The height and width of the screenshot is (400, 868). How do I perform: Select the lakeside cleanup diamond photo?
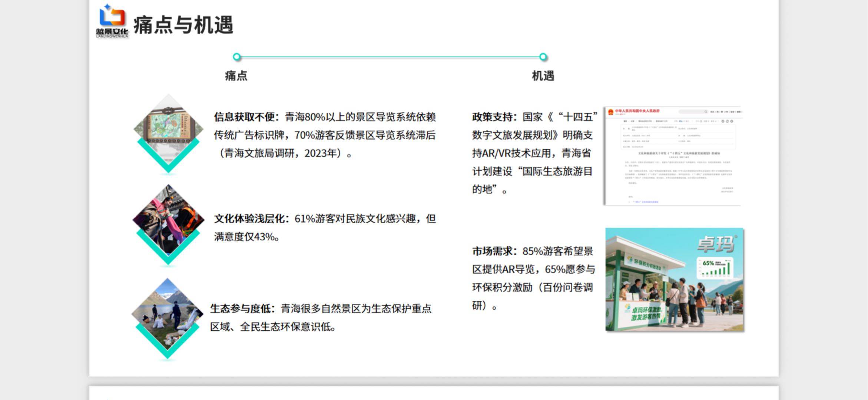[x=168, y=314]
